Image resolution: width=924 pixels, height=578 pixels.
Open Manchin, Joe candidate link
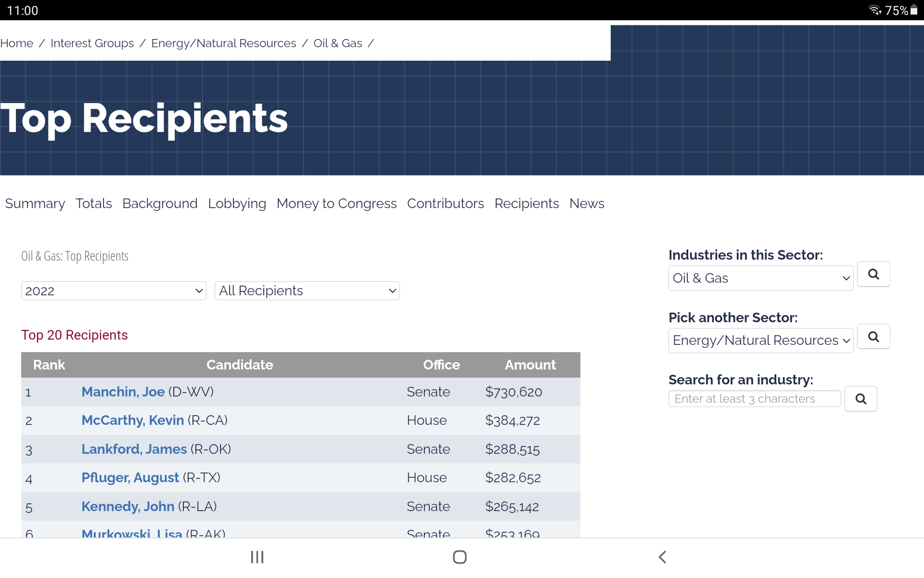pyautogui.click(x=123, y=392)
